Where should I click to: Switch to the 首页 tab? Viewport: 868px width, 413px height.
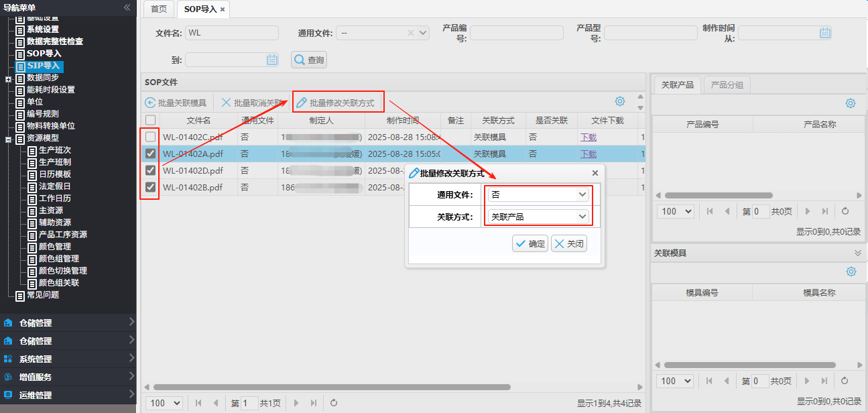coord(159,9)
